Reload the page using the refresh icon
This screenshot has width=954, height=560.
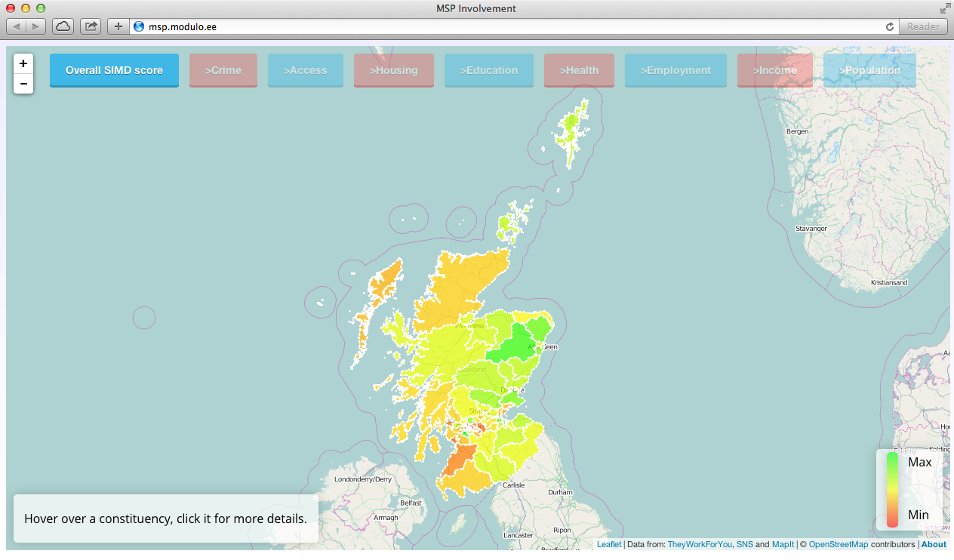[x=890, y=26]
